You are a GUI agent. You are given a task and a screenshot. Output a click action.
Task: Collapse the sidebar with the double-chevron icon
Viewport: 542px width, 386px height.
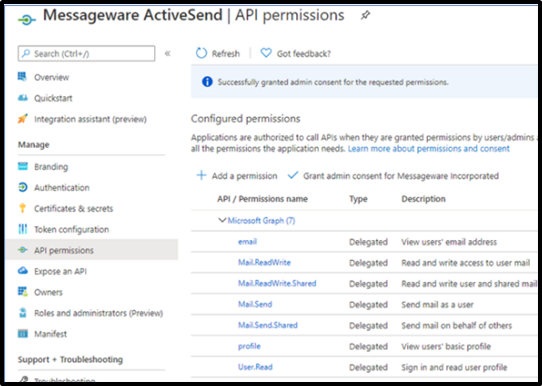point(168,53)
